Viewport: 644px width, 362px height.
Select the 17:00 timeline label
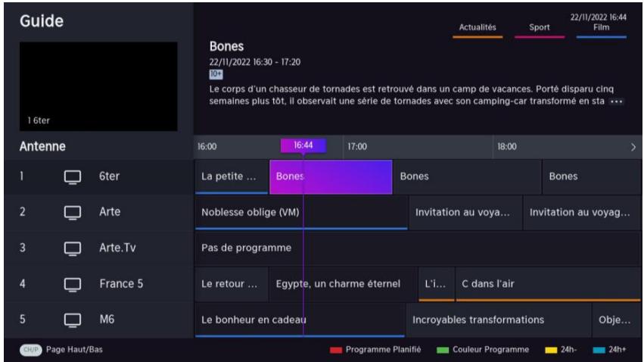[x=357, y=147]
